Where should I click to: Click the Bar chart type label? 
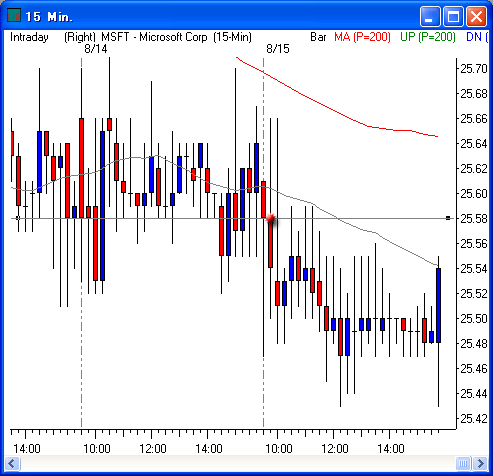point(318,37)
